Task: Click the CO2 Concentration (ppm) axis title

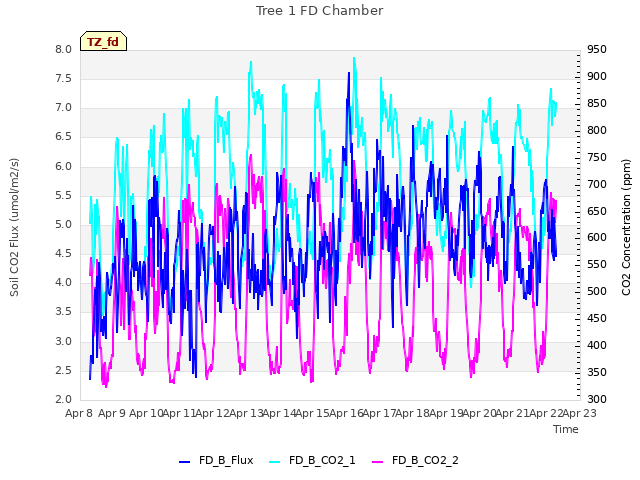Action: coord(626,227)
